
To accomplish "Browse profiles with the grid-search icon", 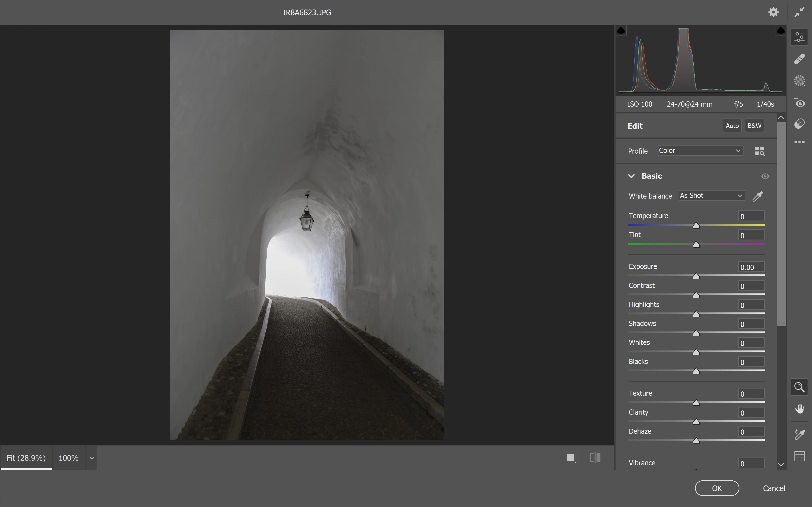I will click(759, 151).
